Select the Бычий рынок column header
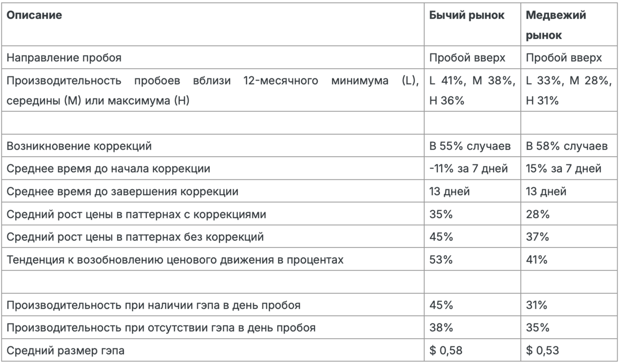619x364 pixels. click(467, 15)
